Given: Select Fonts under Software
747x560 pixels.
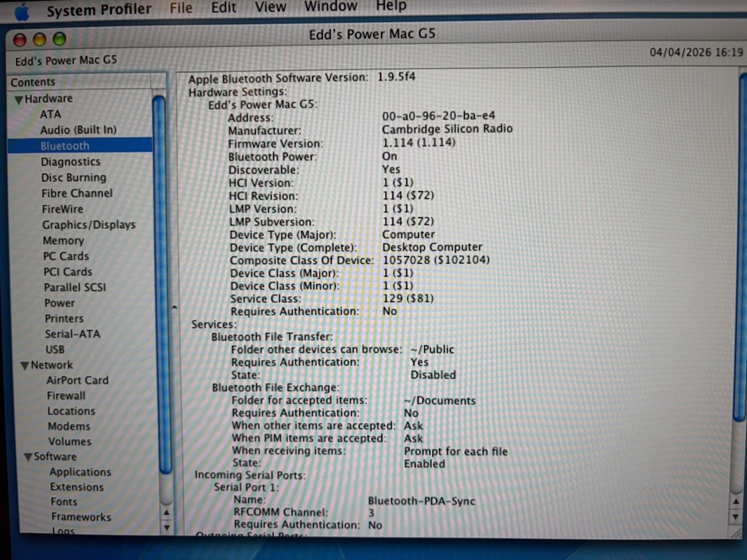Looking at the screenshot, I should (x=64, y=502).
